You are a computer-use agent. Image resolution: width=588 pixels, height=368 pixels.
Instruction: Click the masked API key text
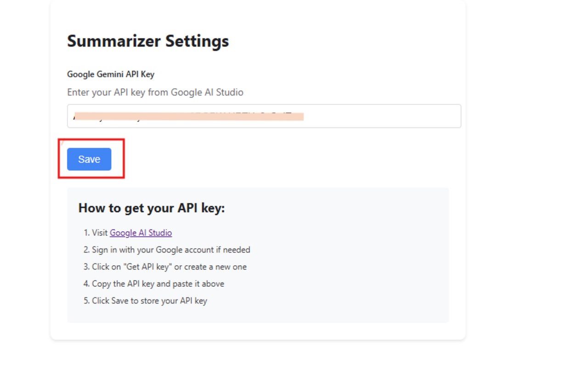point(188,116)
